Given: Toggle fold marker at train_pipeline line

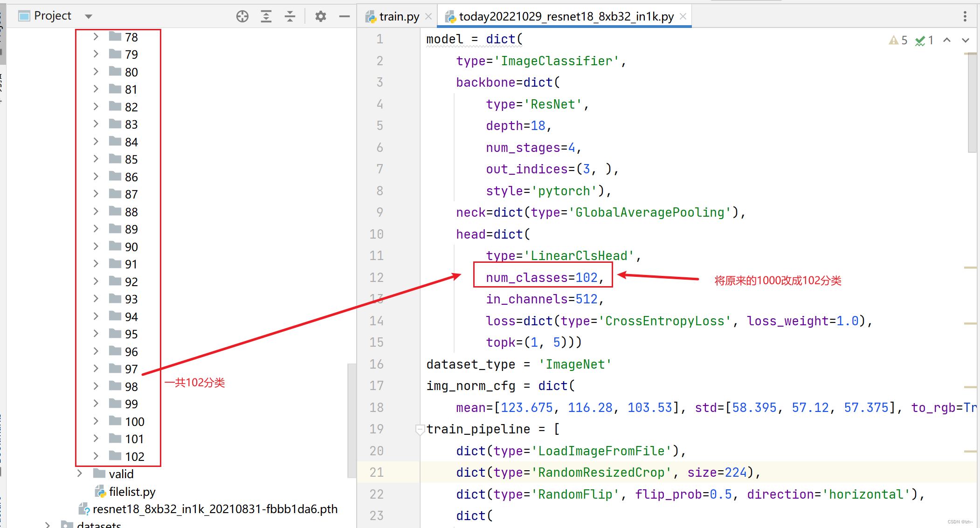Looking at the screenshot, I should pyautogui.click(x=420, y=429).
